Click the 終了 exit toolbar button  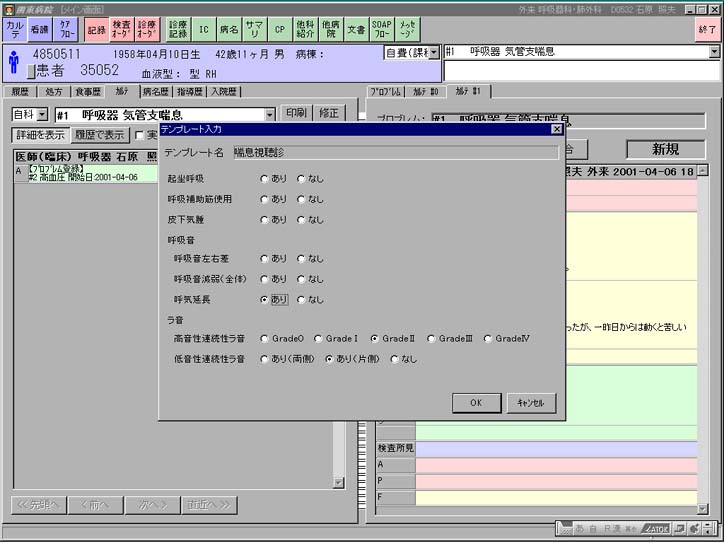click(707, 30)
